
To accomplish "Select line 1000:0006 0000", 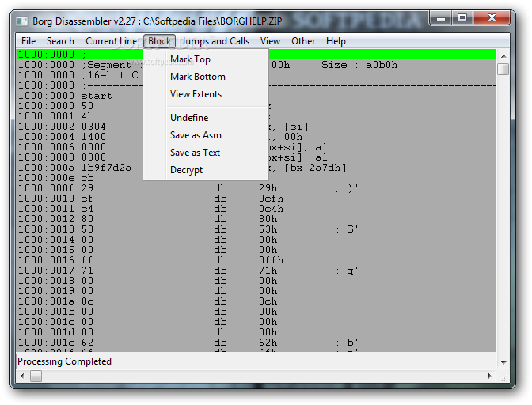I will 256,147.
